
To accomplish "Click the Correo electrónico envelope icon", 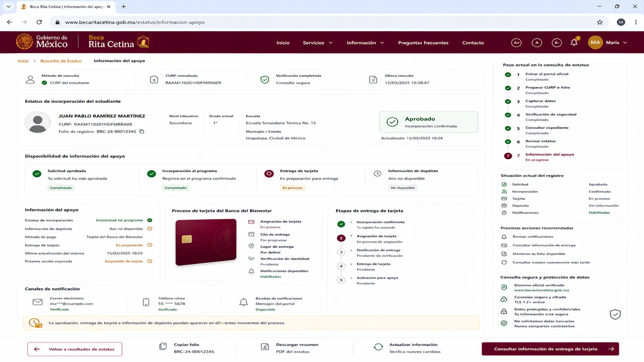I will click(38, 302).
